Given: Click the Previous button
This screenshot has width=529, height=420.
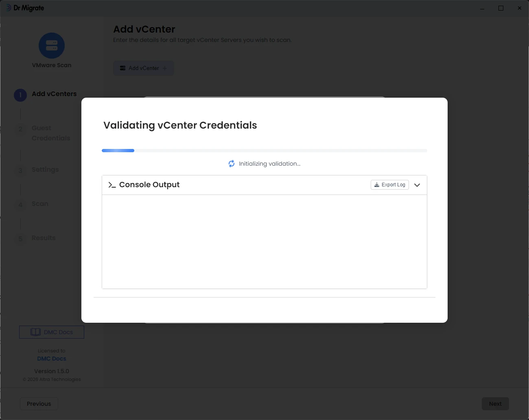Looking at the screenshot, I should 39,404.
